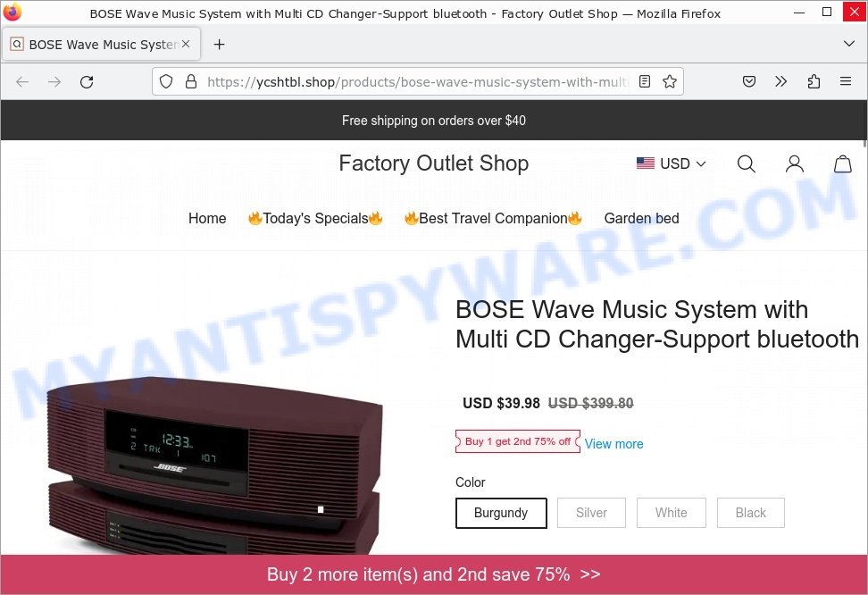Open the Pocket save icon
The height and width of the screenshot is (595, 868).
point(748,82)
